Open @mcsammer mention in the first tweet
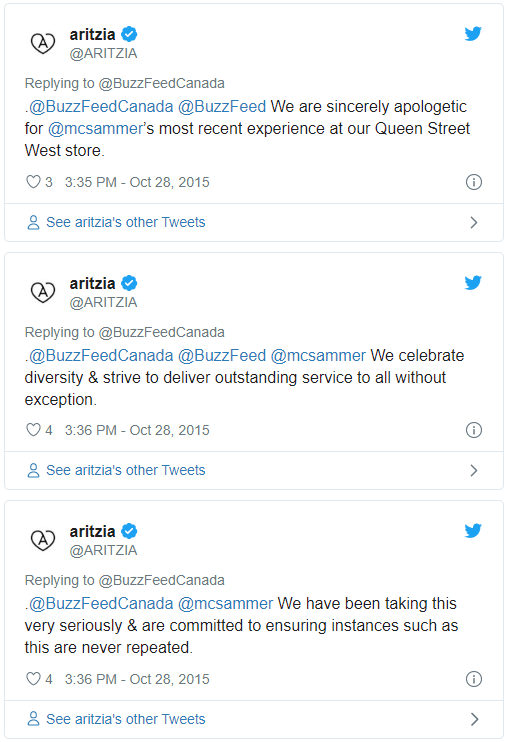The image size is (509, 742). point(95,129)
